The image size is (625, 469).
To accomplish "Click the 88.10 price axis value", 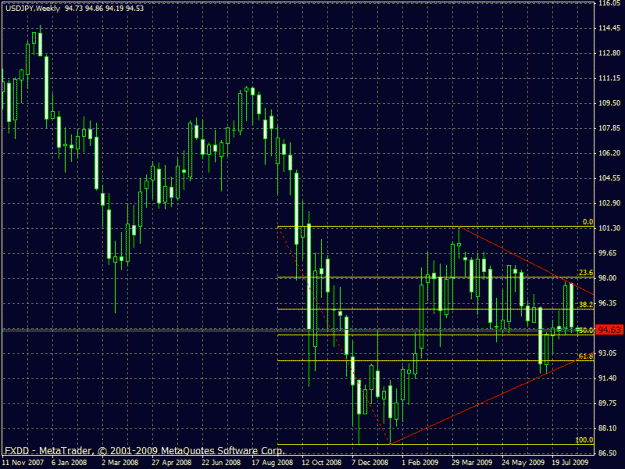I will pos(608,428).
